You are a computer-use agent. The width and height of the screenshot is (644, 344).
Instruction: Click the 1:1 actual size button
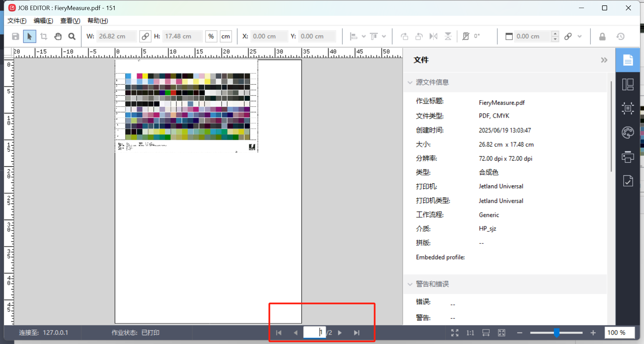470,333
